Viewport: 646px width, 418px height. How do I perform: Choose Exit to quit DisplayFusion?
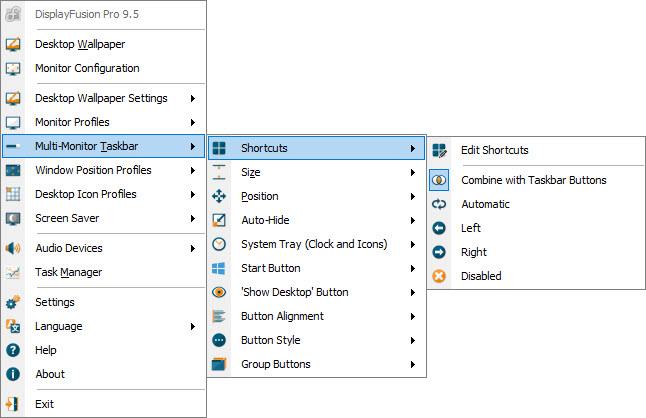(103, 404)
